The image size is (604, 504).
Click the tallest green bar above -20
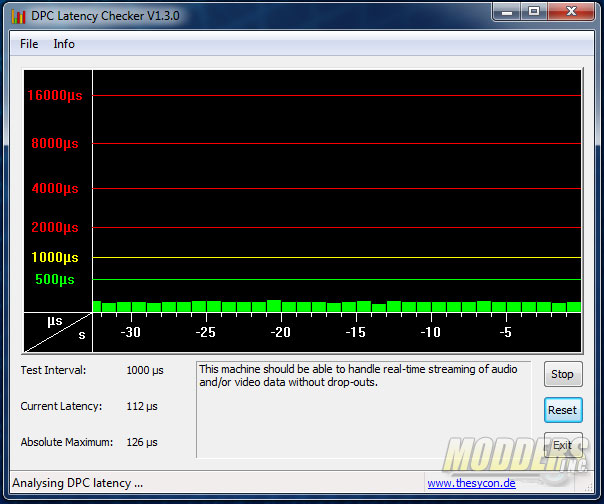click(x=274, y=306)
